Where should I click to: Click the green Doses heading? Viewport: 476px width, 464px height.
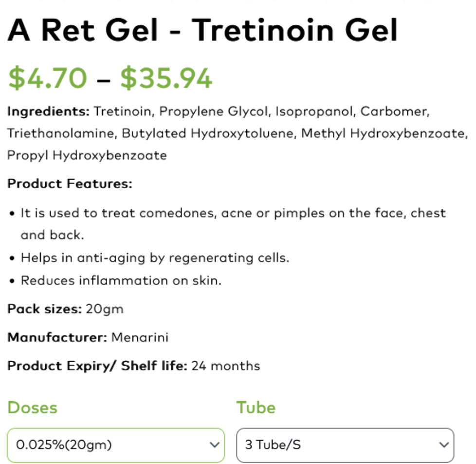pyautogui.click(x=32, y=408)
